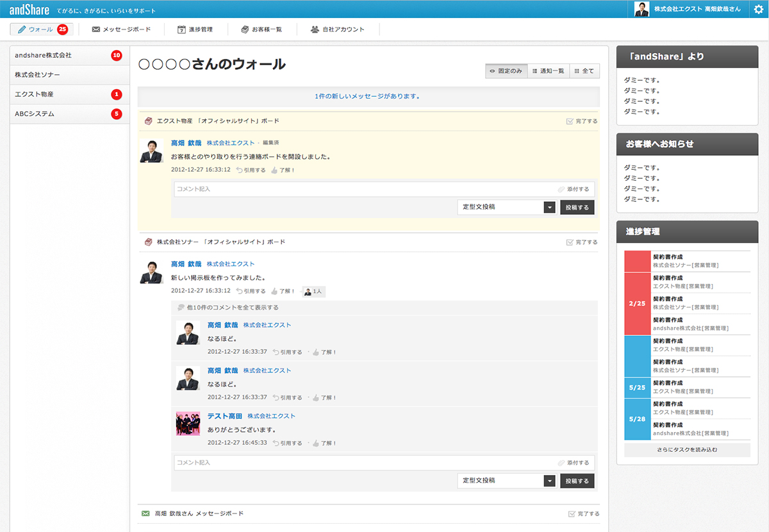Click the red 2/25 date block
This screenshot has height=532, width=769.
[x=638, y=303]
